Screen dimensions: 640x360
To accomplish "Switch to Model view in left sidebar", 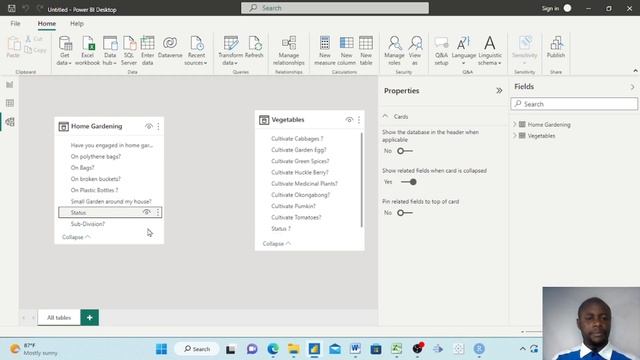I will click(x=10, y=122).
